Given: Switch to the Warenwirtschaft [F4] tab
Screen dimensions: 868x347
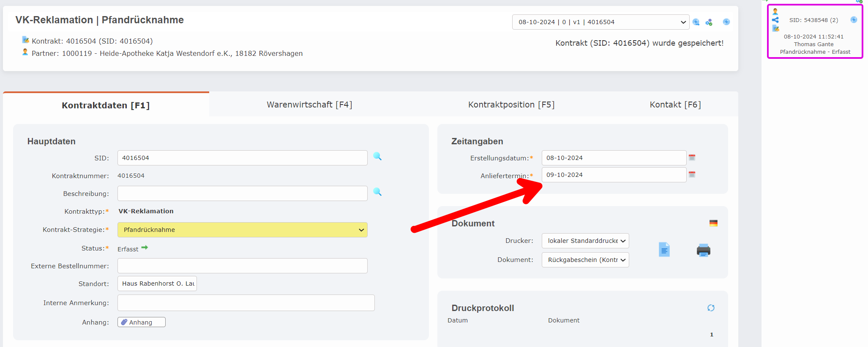Looking at the screenshot, I should [309, 105].
